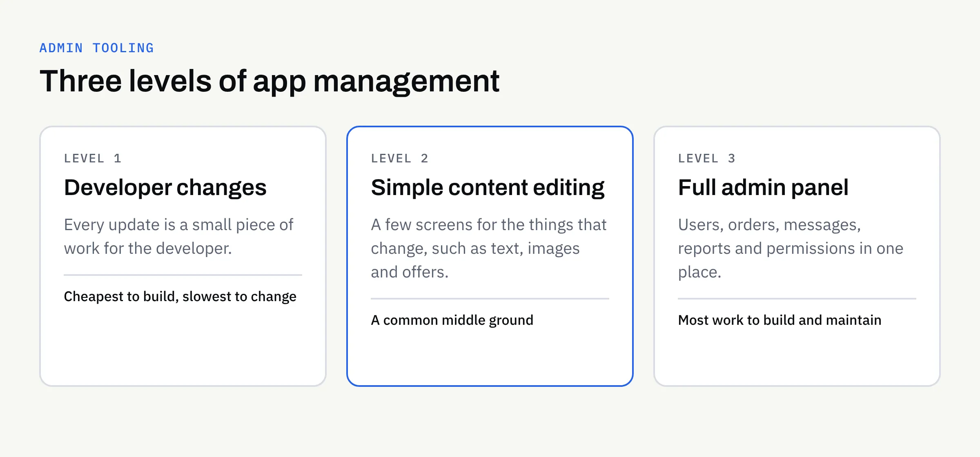980x457 pixels.
Task: Click 'Cheapest to build, slowest to change'
Action: (x=180, y=297)
